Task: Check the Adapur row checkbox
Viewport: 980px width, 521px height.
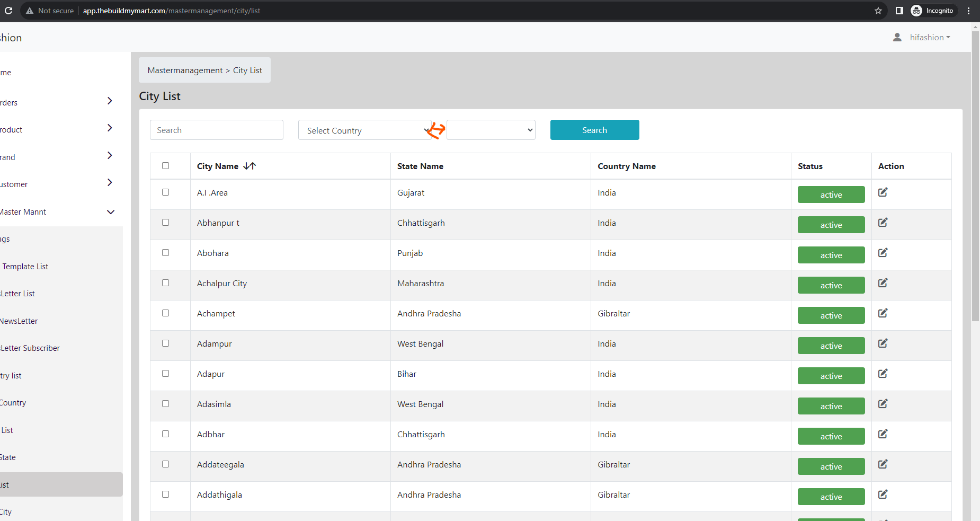Action: point(165,373)
